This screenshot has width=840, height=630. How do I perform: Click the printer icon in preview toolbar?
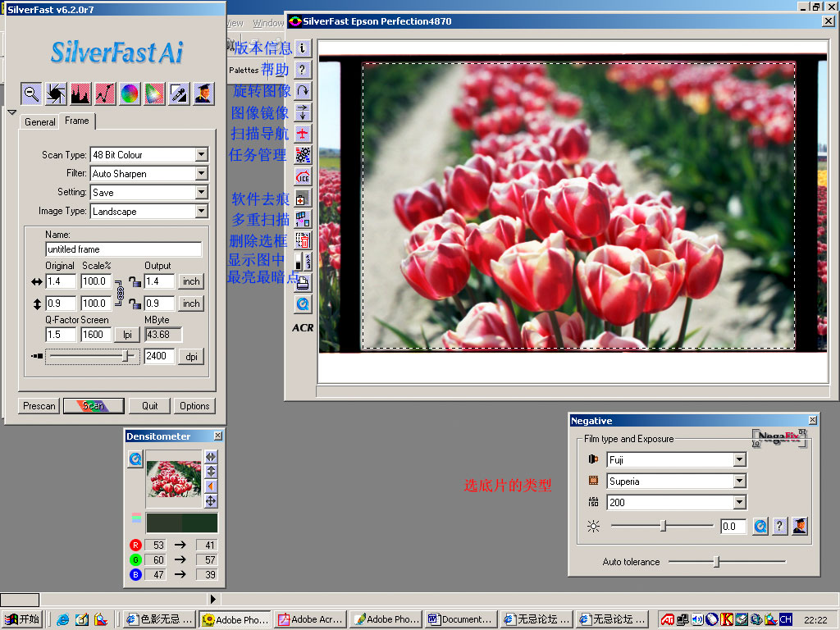pos(303,283)
